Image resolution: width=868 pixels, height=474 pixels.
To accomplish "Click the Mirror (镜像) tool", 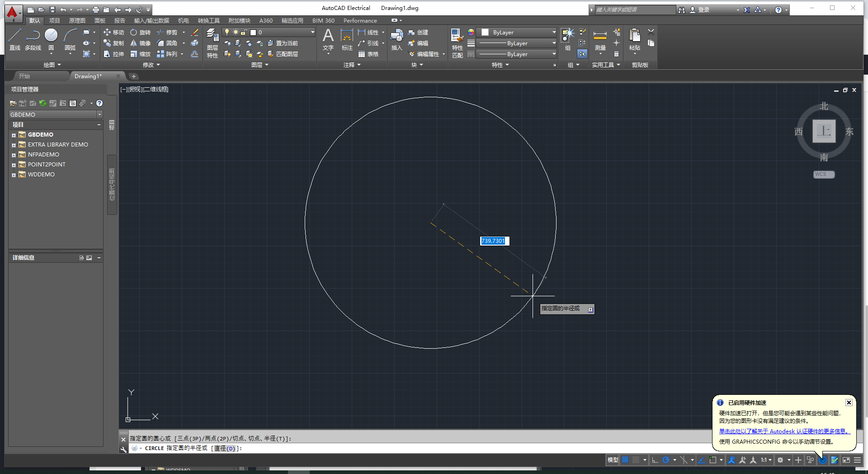I will [140, 43].
